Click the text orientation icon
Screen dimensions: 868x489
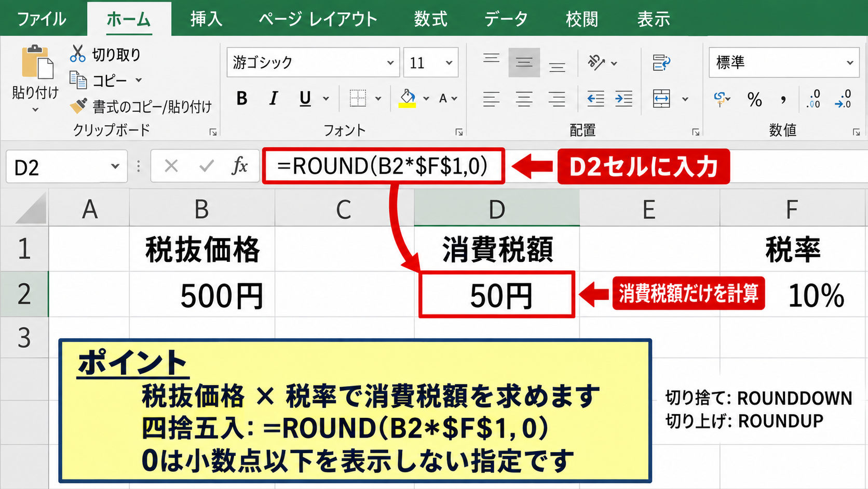(596, 62)
